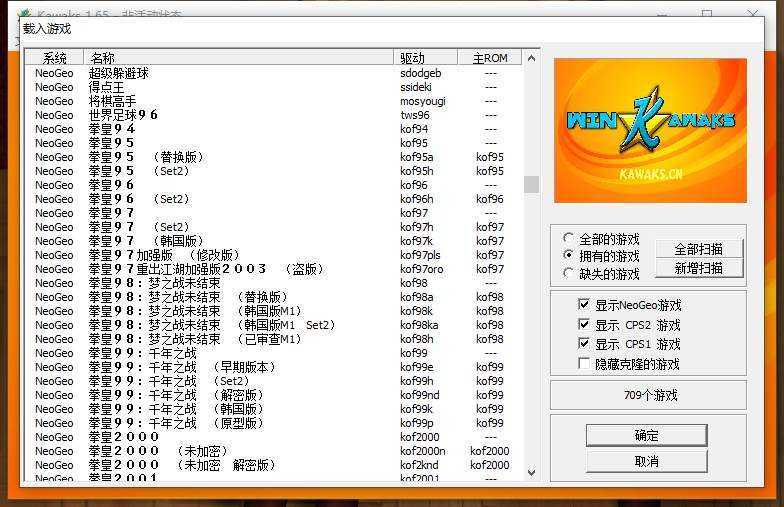Select the kof98ka driver row
Image resolution: width=784 pixels, height=507 pixels.
point(274,325)
